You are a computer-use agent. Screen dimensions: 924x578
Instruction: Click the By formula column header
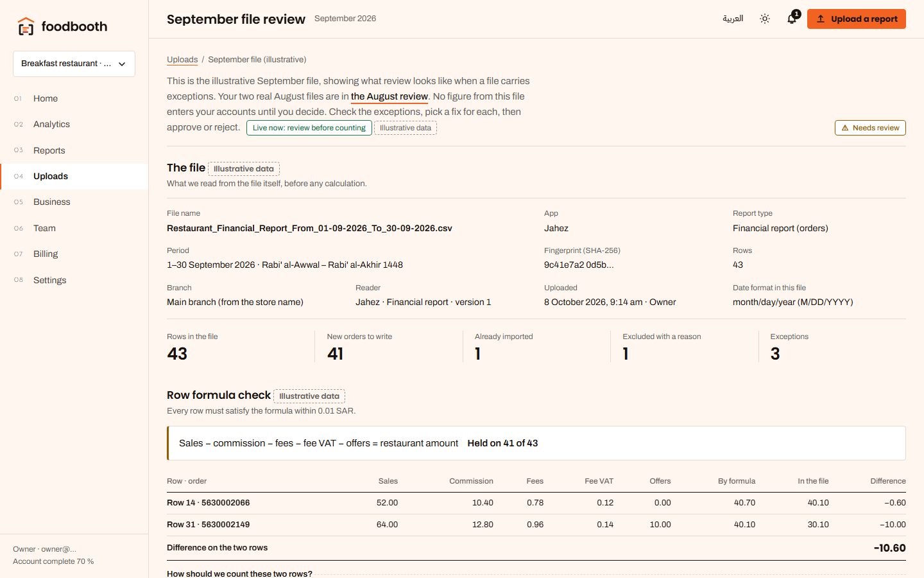tap(737, 481)
